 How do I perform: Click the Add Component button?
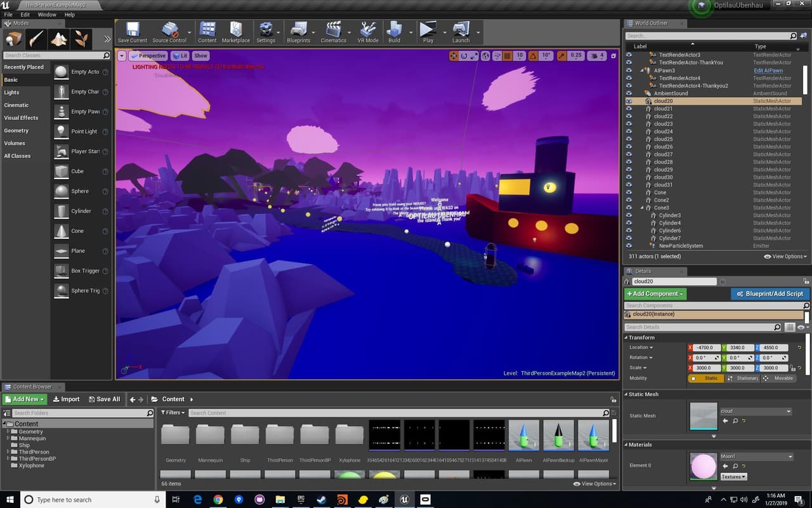(x=655, y=294)
